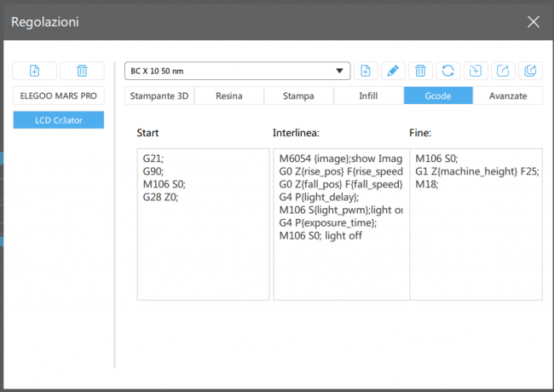Click the export-all profiles icon at far right
This screenshot has height=392, width=554.
tap(529, 71)
